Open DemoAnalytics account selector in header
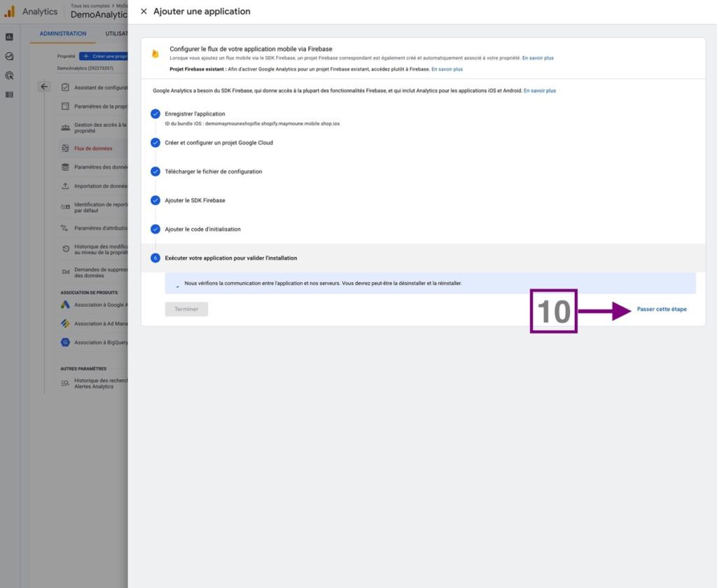This screenshot has height=588, width=717. click(99, 15)
